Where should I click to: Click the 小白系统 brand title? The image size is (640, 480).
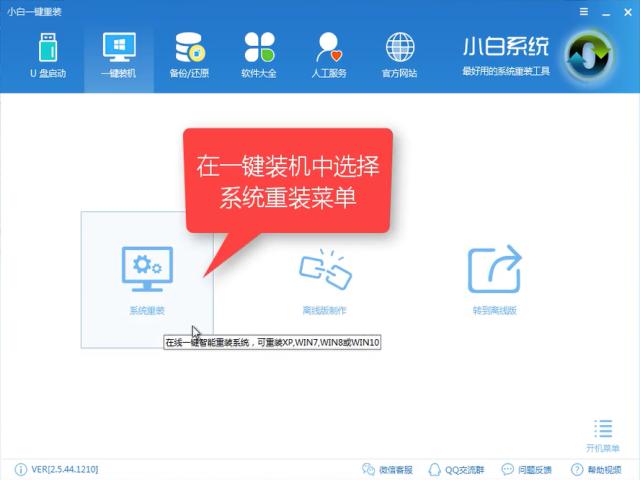click(506, 46)
